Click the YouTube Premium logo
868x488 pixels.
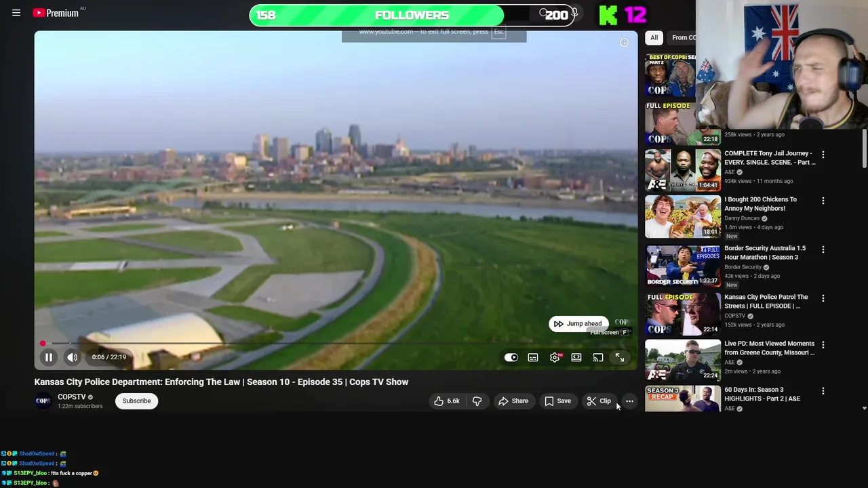[56, 13]
